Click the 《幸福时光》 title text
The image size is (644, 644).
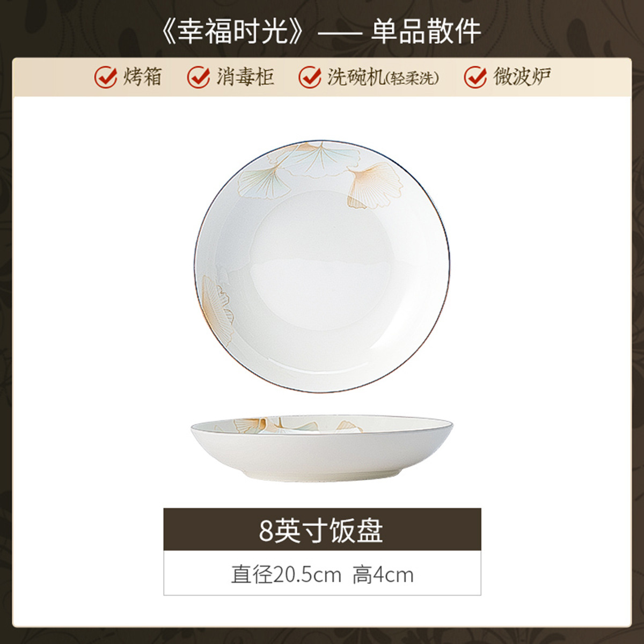233,32
